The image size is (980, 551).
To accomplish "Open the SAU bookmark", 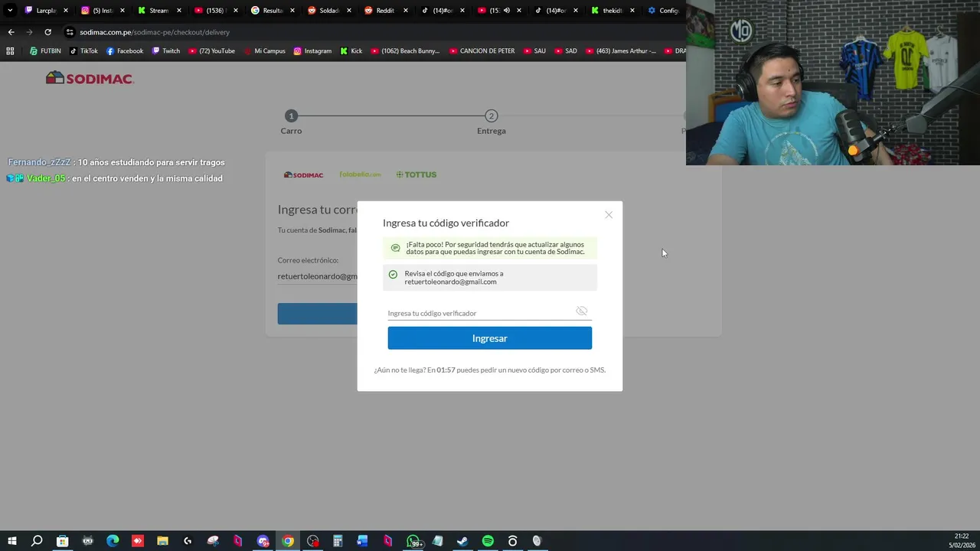I will pyautogui.click(x=534, y=51).
